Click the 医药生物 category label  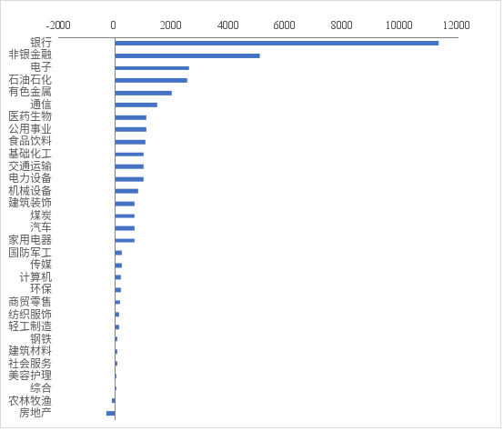click(x=30, y=116)
